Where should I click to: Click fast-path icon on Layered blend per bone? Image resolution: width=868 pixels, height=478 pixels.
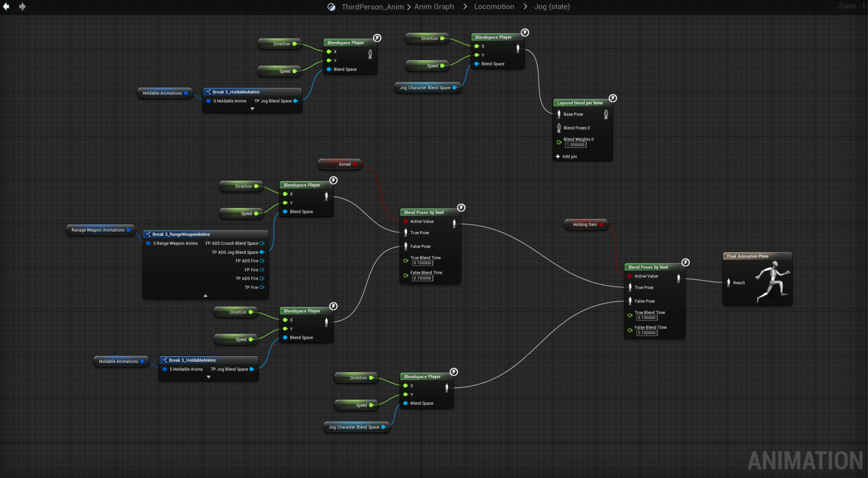[613, 98]
